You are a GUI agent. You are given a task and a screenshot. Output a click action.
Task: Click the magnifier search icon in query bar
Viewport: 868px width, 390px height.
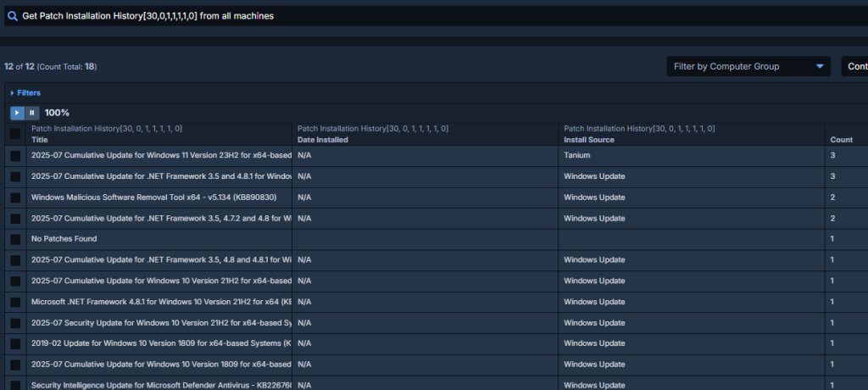(x=13, y=15)
